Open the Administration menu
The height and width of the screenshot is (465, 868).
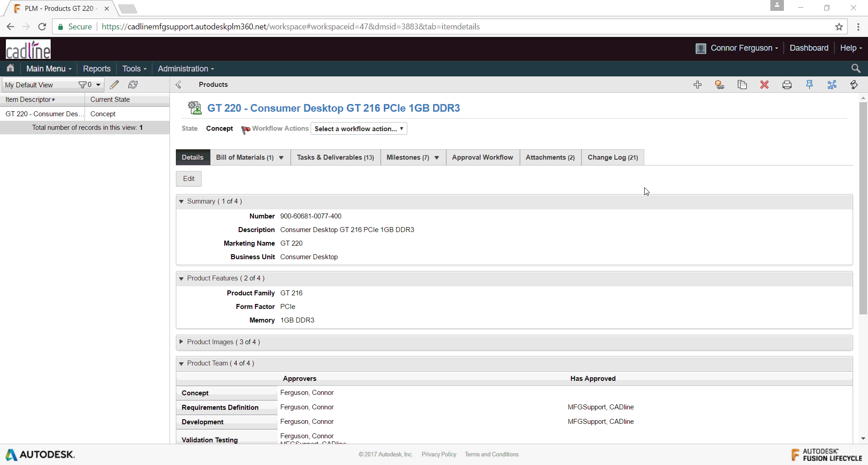186,68
